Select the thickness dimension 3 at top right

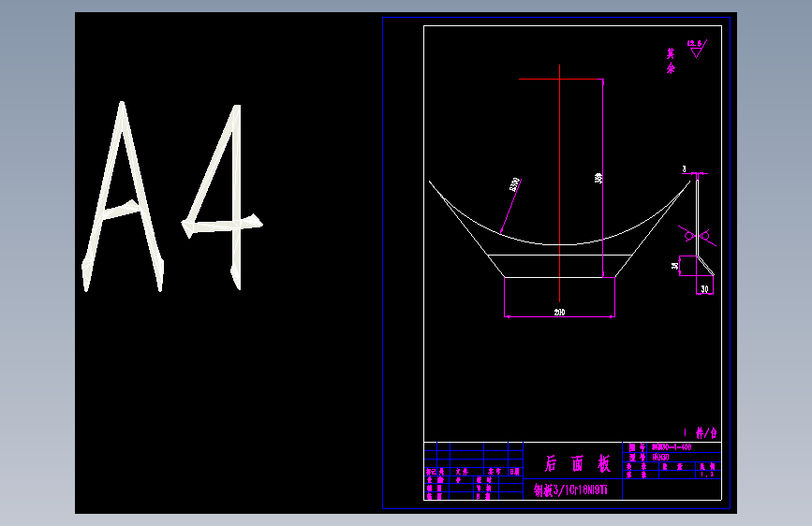click(684, 169)
